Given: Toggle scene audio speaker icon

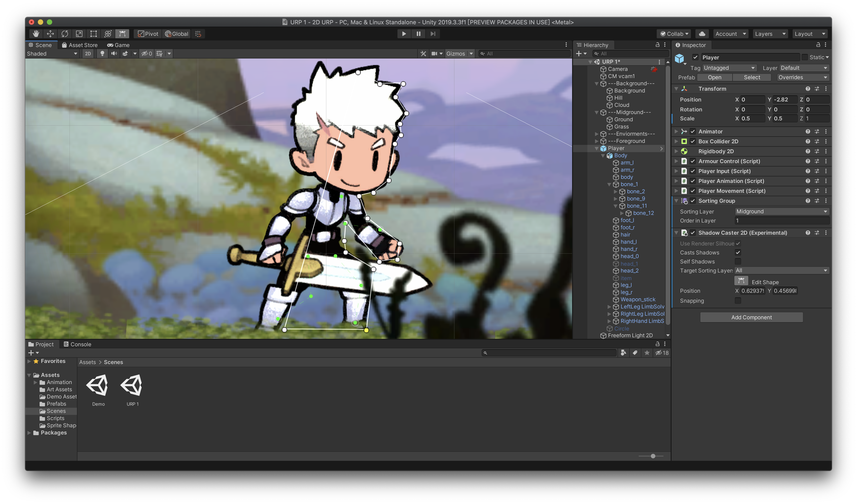Looking at the screenshot, I should [114, 53].
